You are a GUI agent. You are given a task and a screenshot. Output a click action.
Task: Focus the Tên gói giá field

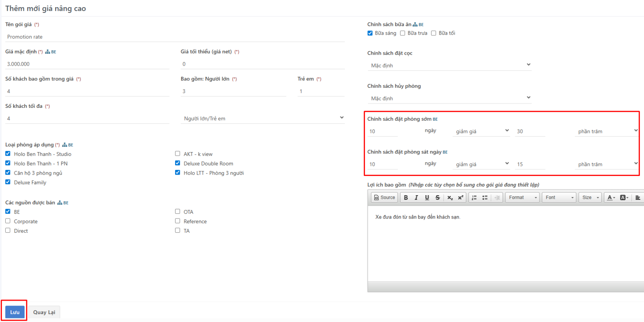175,37
